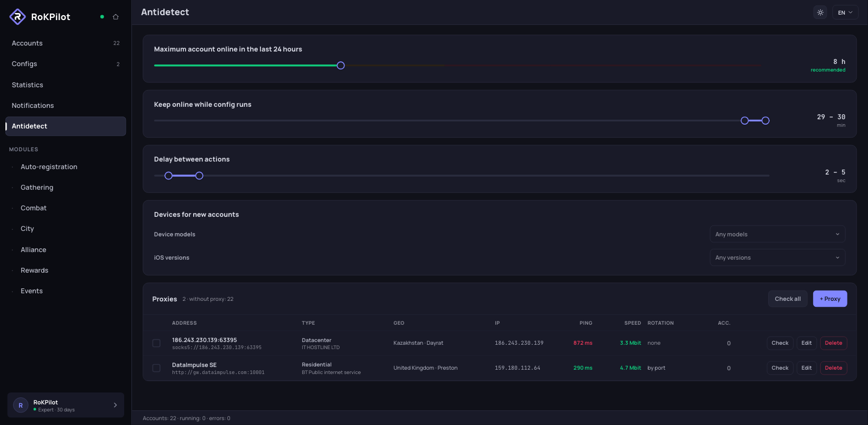868x425 pixels.
Task: Click the RoKPilot logo icon
Action: [17, 17]
